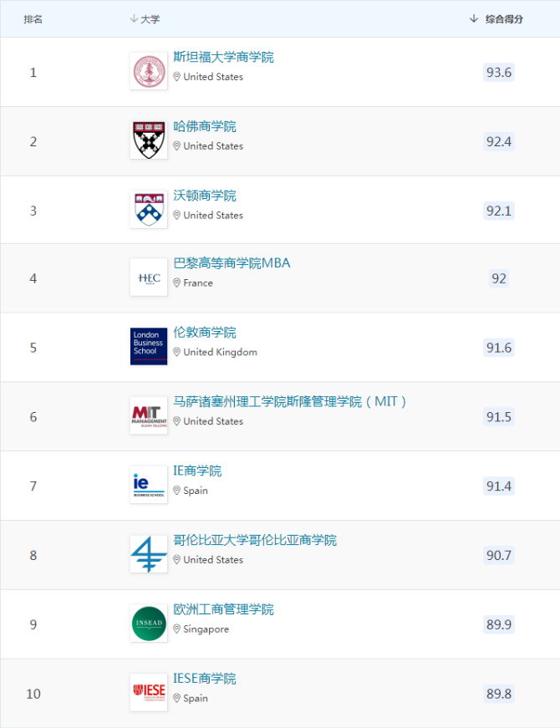The width and height of the screenshot is (560, 728).
Task: Open 巴黎高等商学院MBA link
Action: (232, 263)
